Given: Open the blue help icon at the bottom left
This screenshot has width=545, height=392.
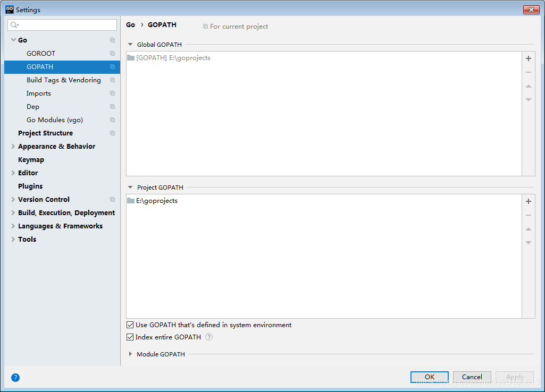Looking at the screenshot, I should (15, 378).
